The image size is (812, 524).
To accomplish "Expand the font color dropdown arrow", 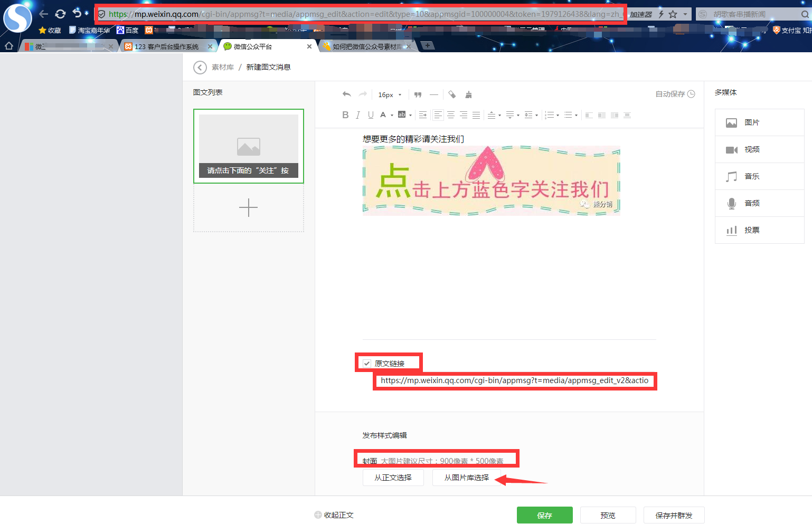I will (x=392, y=115).
